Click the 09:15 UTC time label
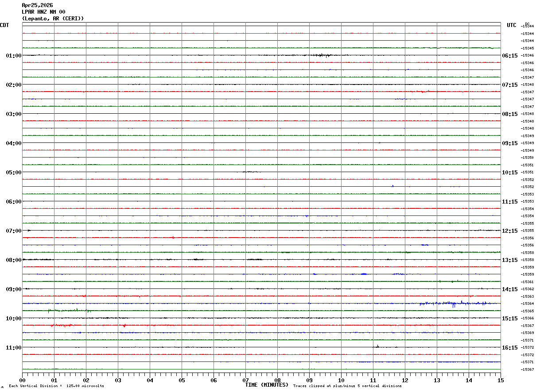This screenshot has height=392, width=536. (509, 143)
